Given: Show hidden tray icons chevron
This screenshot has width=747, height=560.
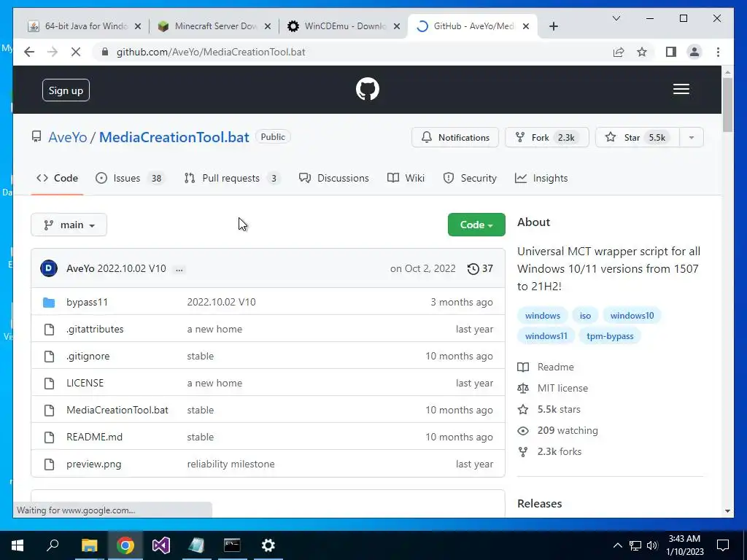Looking at the screenshot, I should 617,545.
